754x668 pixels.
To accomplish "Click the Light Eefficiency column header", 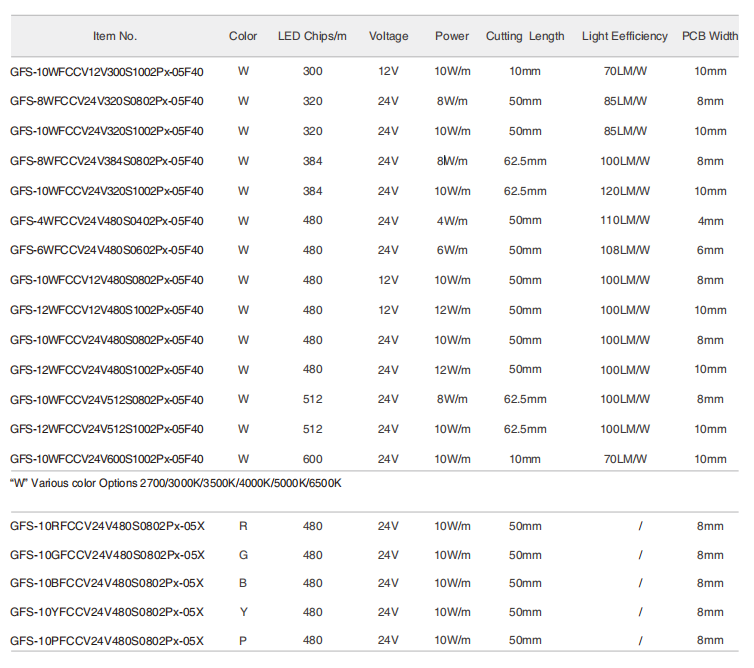I will pyautogui.click(x=625, y=36).
